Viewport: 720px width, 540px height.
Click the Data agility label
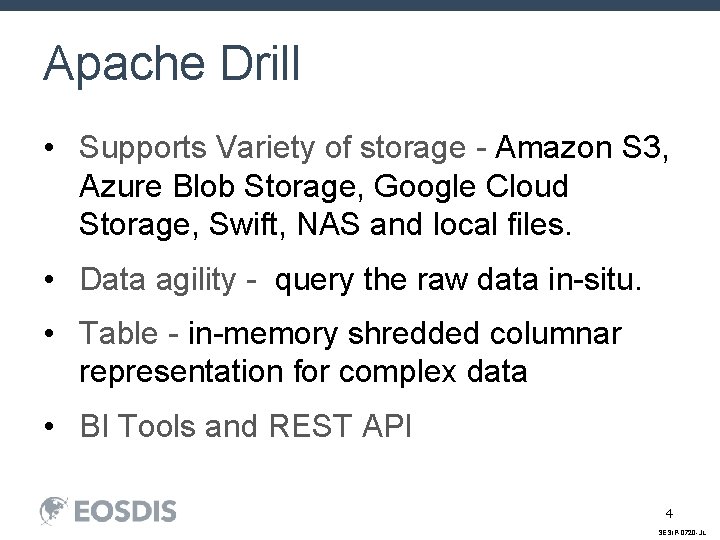(x=158, y=280)
